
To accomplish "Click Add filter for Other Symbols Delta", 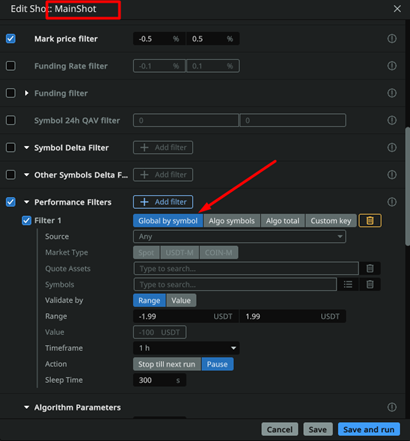I will click(x=163, y=175).
